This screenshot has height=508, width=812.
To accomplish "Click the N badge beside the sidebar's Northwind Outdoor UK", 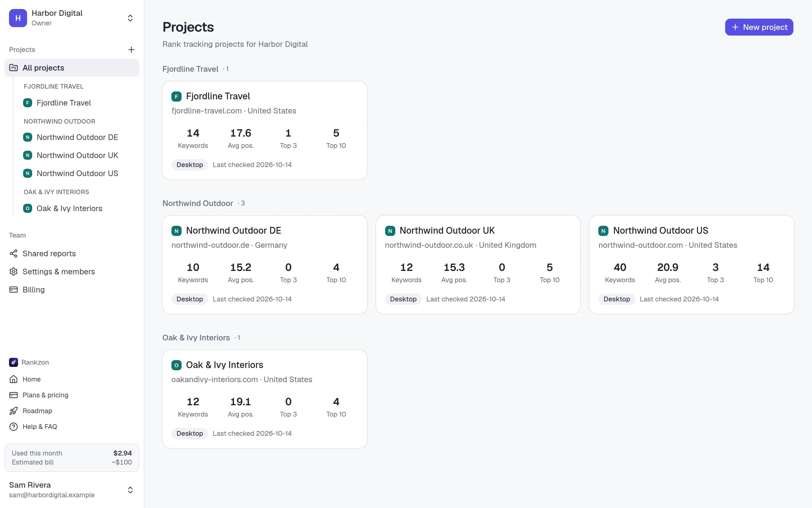I will [28, 155].
